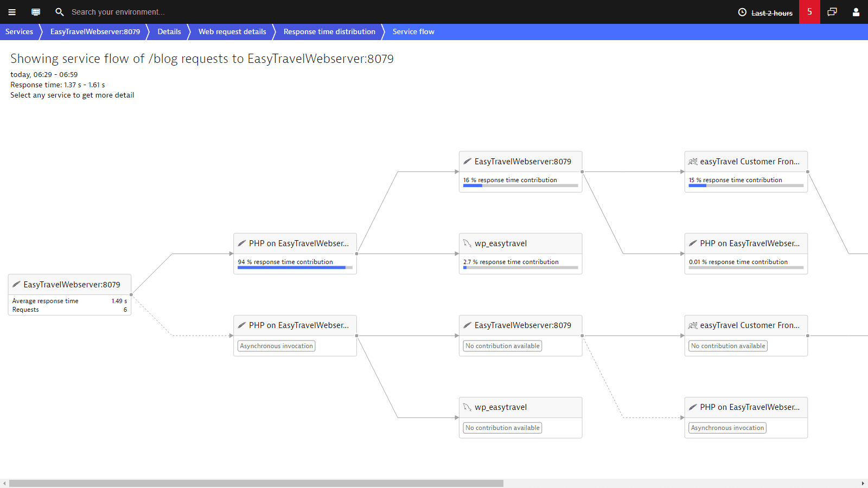The image size is (868, 488).
Task: Select PHP node with 94 % contribution
Action: [x=295, y=254]
